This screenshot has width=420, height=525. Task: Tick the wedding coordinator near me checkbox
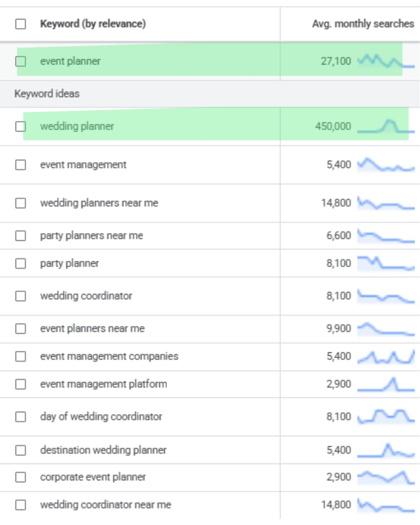(21, 505)
